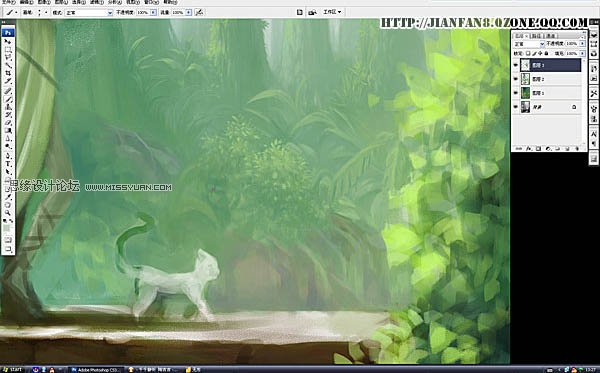600x373 pixels.
Task: Click the options bar opacity value field
Action: (143, 13)
